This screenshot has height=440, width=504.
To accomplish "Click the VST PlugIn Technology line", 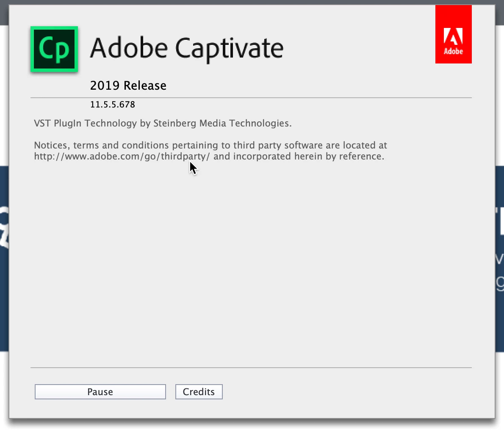I will (x=163, y=124).
